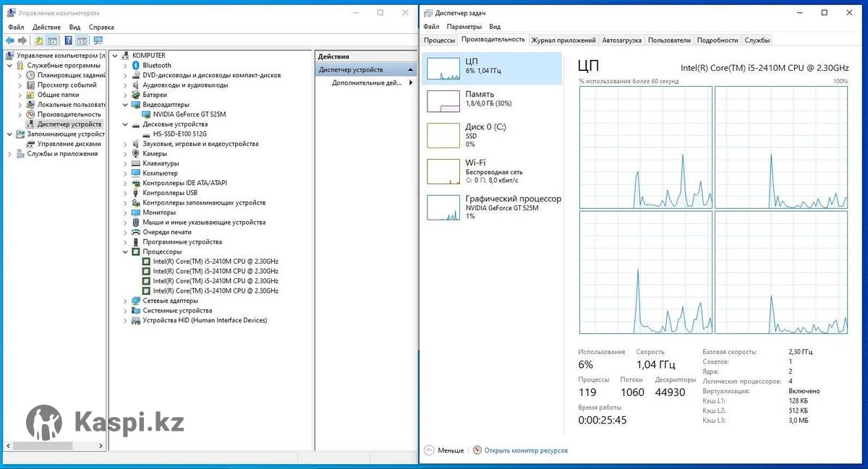The width and height of the screenshot is (868, 469).
Task: Collapse the Видеоадаптеры device category
Action: pos(125,105)
